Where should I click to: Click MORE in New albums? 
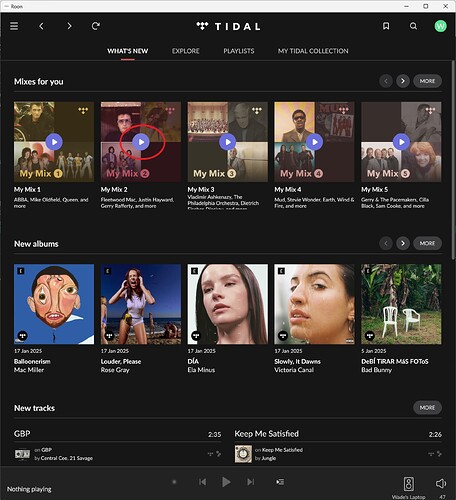(x=427, y=243)
